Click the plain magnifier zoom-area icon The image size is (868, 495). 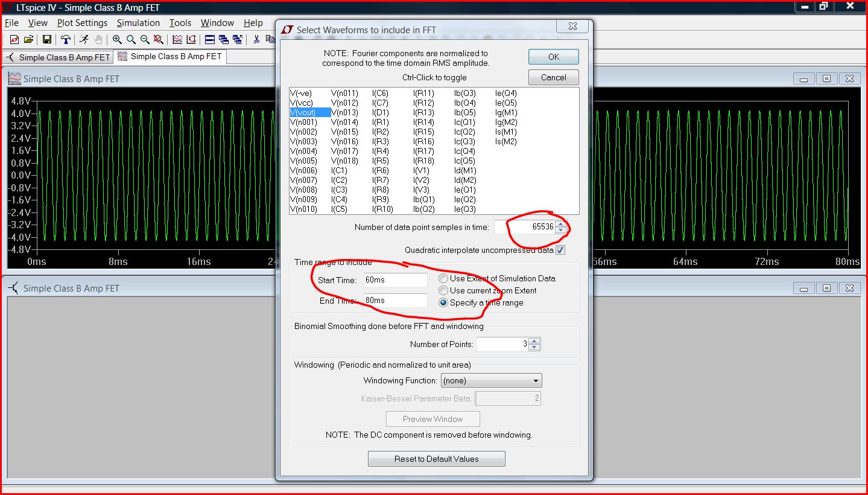point(131,39)
